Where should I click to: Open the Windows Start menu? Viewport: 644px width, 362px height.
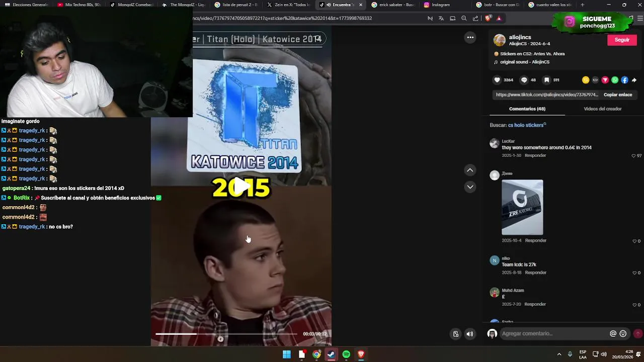tap(286, 354)
